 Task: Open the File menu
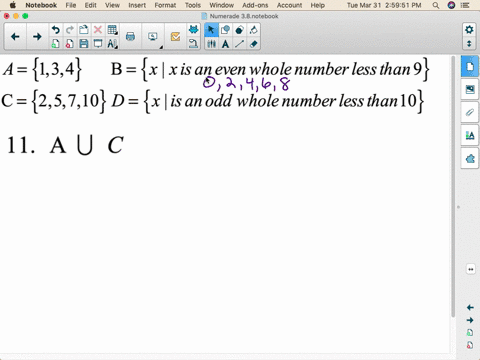[x=71, y=5]
